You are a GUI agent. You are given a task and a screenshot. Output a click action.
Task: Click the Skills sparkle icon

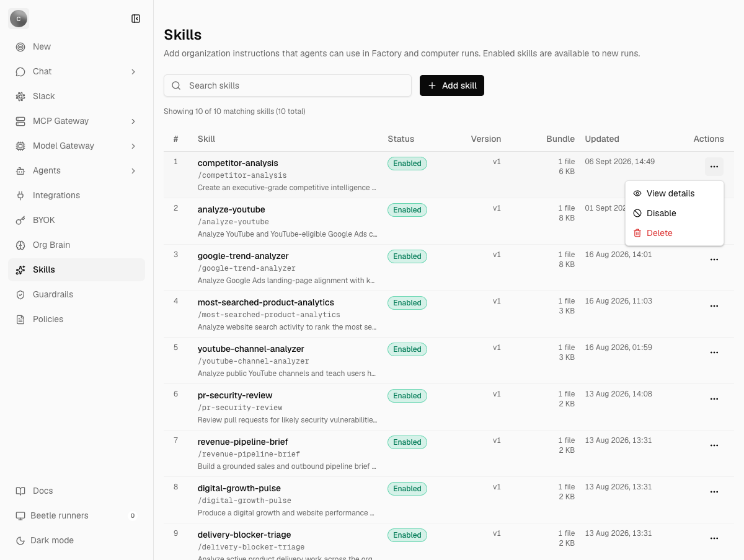point(20,269)
